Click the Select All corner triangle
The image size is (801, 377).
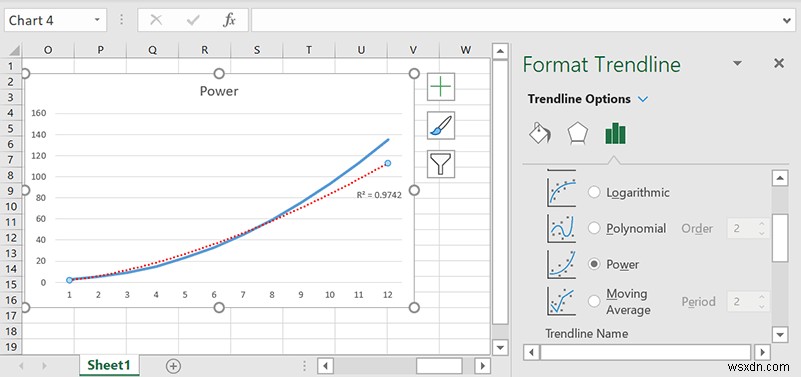[14, 50]
